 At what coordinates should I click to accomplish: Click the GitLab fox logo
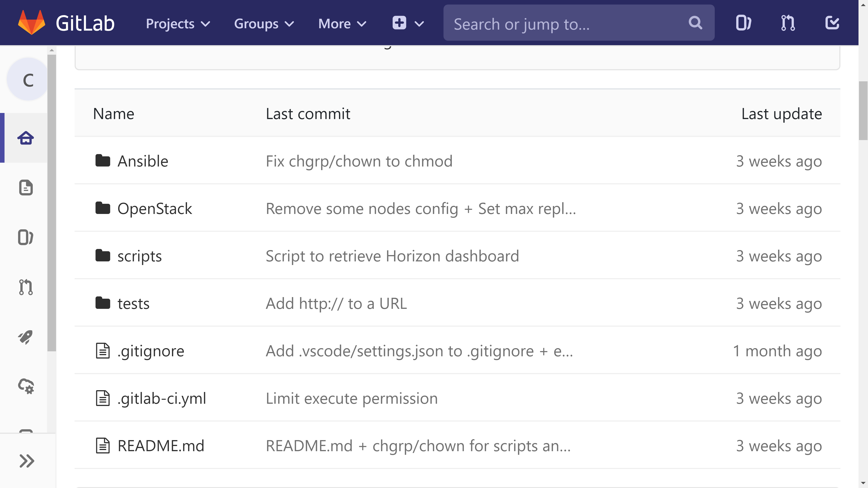pos(31,23)
